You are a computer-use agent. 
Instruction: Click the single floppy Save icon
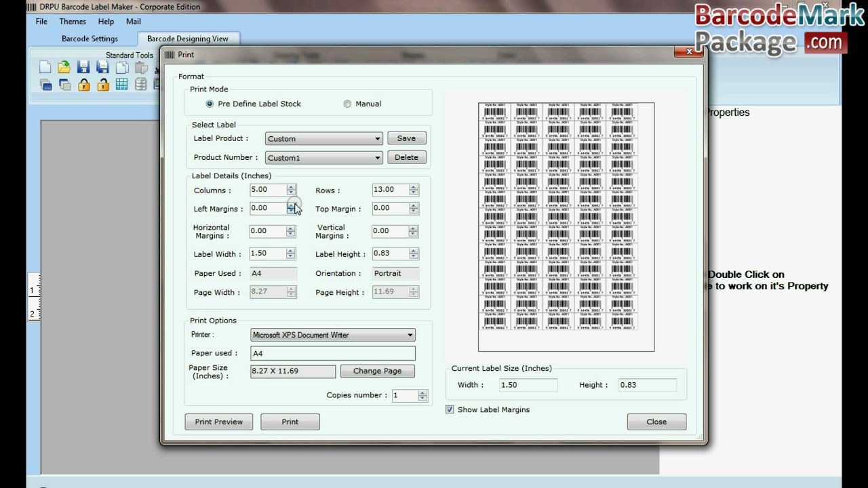point(83,67)
